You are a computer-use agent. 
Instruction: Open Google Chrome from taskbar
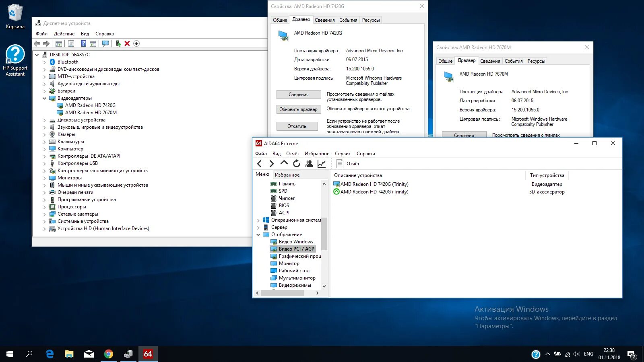pyautogui.click(x=109, y=354)
